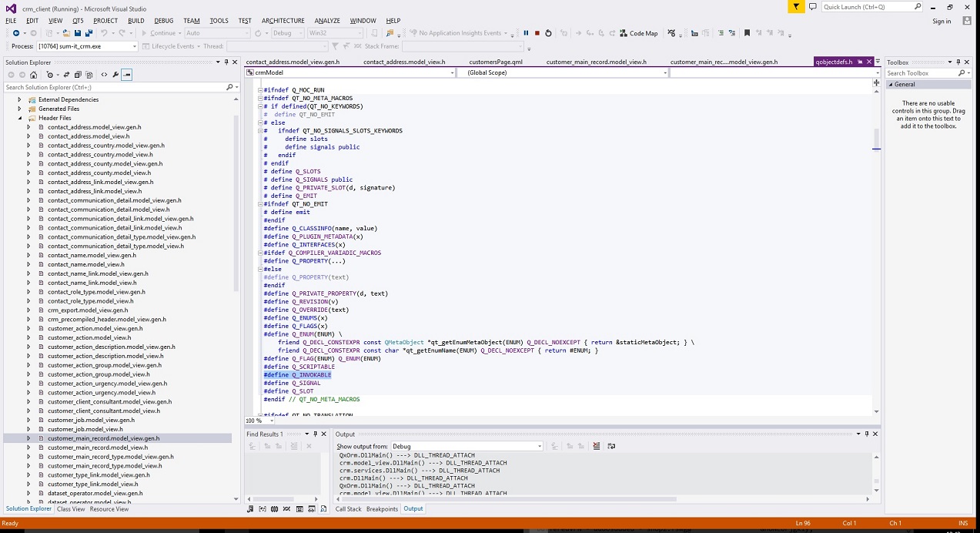Toggle word wrap in Output panel
980x533 pixels.
(x=611, y=446)
